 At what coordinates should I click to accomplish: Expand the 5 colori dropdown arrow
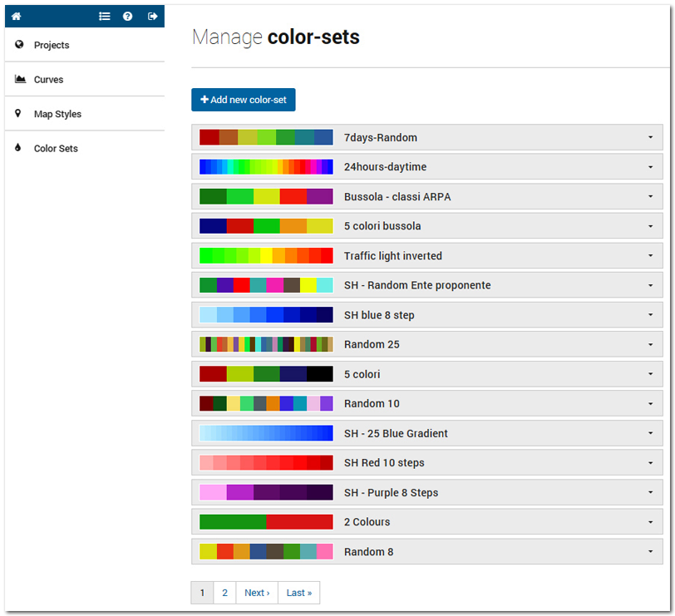coord(650,374)
